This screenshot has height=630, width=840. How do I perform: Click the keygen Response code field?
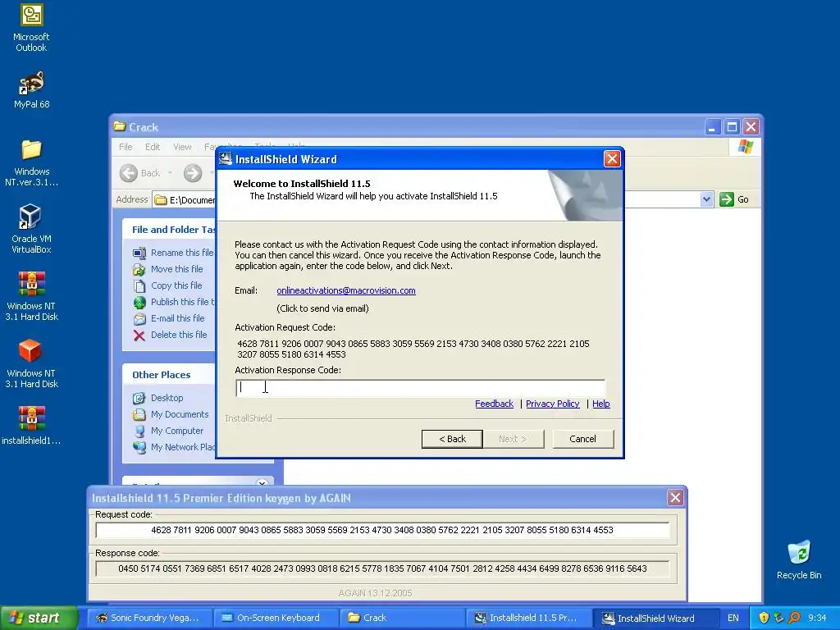click(x=382, y=568)
